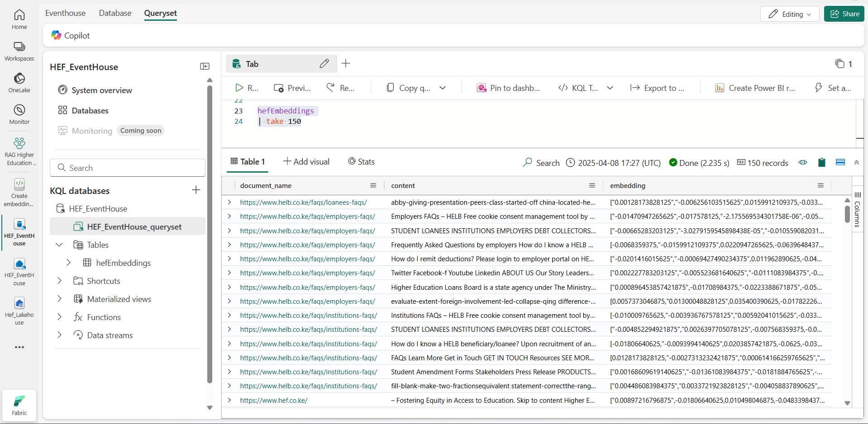The height and width of the screenshot is (424, 868).
Task: Open the embedding column menu
Action: [x=820, y=185]
